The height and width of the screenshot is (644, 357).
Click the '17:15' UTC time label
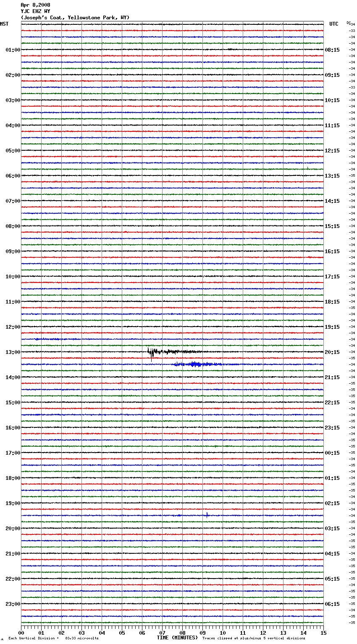click(332, 277)
